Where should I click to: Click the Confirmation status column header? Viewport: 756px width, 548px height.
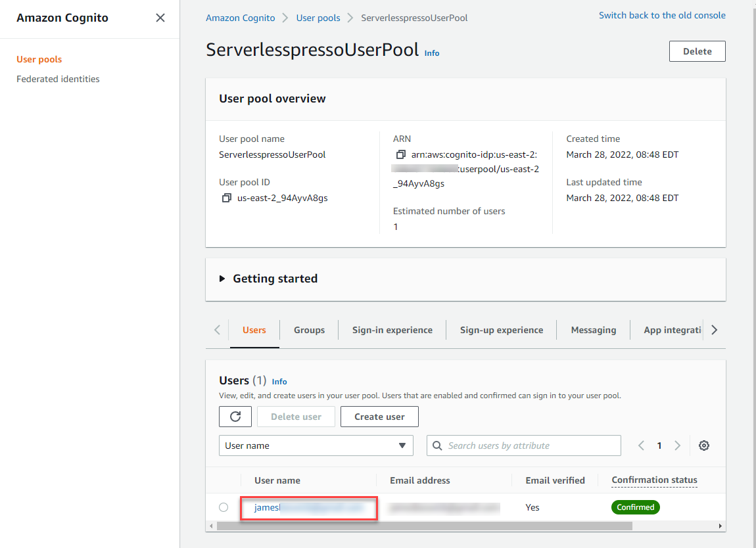point(654,480)
